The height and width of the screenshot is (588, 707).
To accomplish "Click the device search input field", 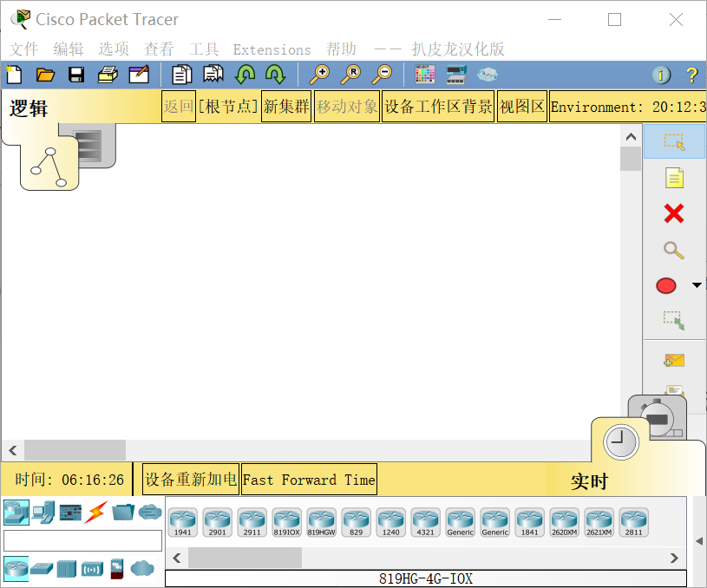I will click(x=82, y=540).
